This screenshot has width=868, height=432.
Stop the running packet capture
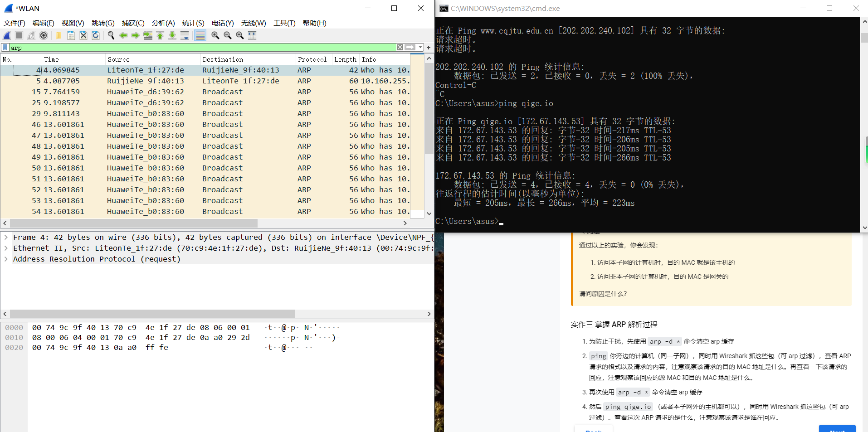[19, 35]
